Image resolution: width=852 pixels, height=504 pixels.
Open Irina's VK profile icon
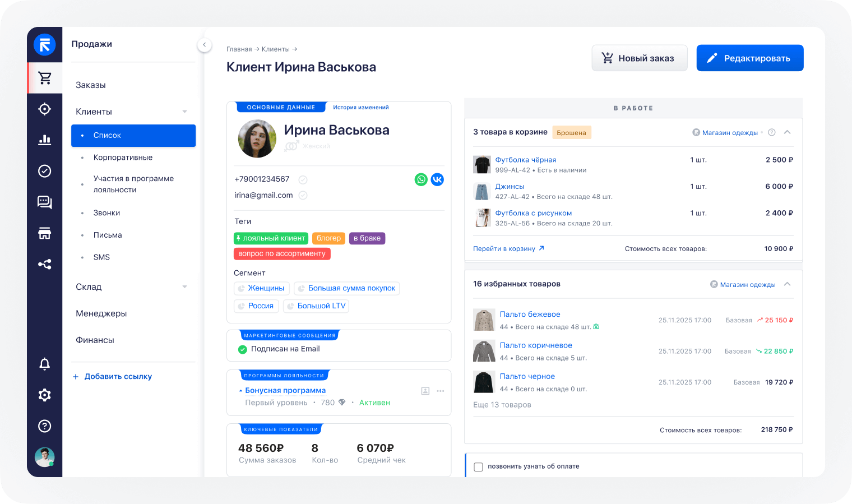(x=437, y=179)
